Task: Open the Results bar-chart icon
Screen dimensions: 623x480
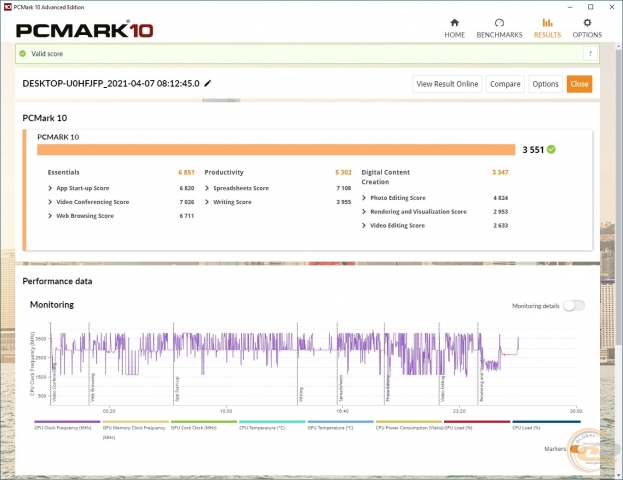Action: click(x=548, y=22)
